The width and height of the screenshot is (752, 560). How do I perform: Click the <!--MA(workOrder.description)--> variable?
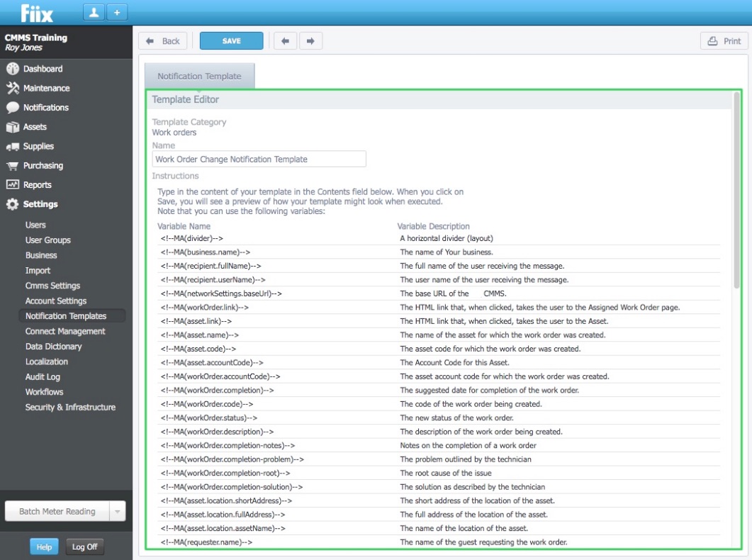click(x=218, y=432)
